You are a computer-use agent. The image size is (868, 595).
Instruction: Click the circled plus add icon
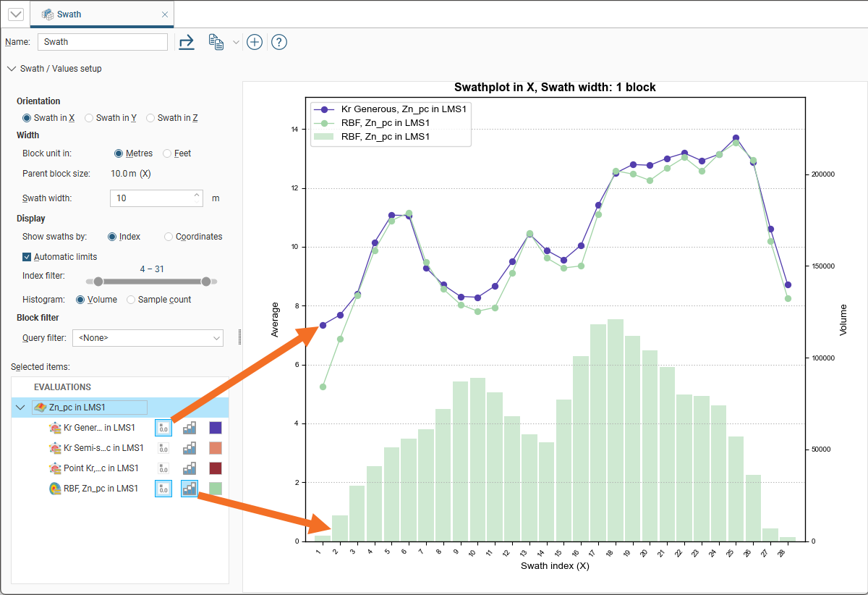[254, 42]
